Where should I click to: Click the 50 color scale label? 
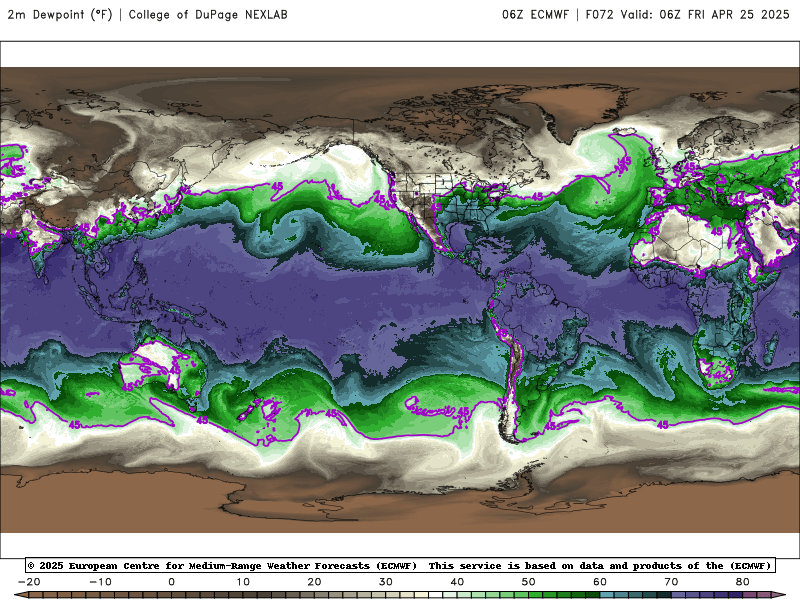click(x=529, y=582)
